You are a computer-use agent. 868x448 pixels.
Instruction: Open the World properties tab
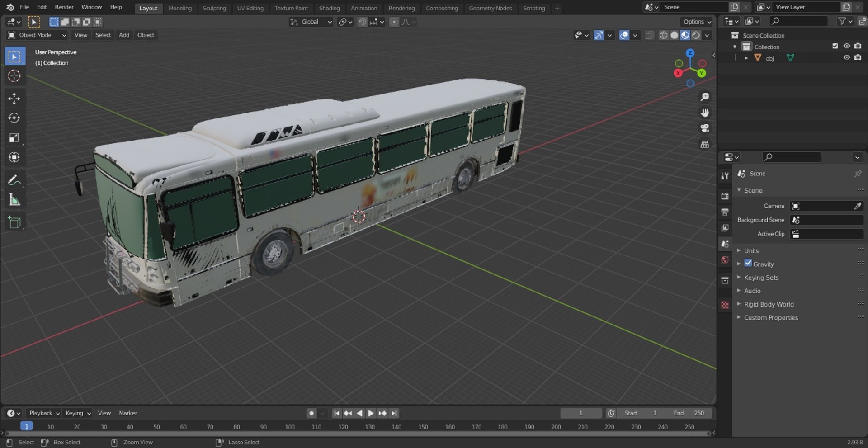[x=725, y=260]
